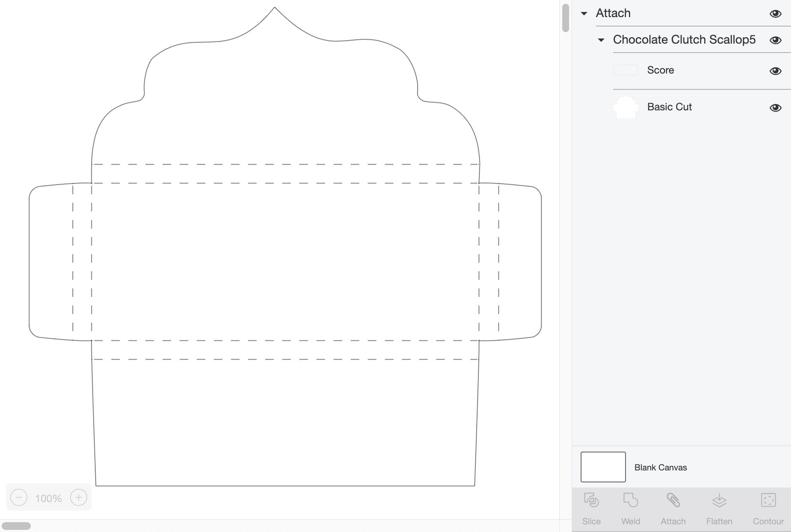Click the 100% zoom level

click(49, 498)
